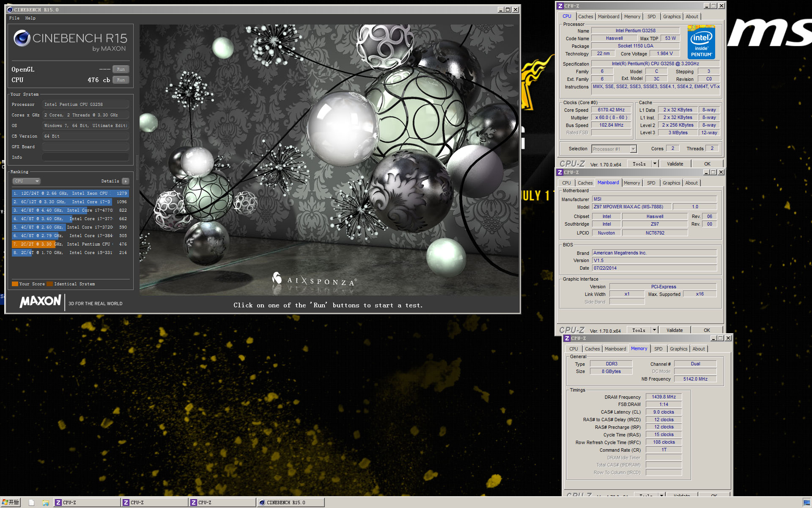Click the Cinebench R15 logo icon
The width and height of the screenshot is (812, 508).
[x=22, y=39]
